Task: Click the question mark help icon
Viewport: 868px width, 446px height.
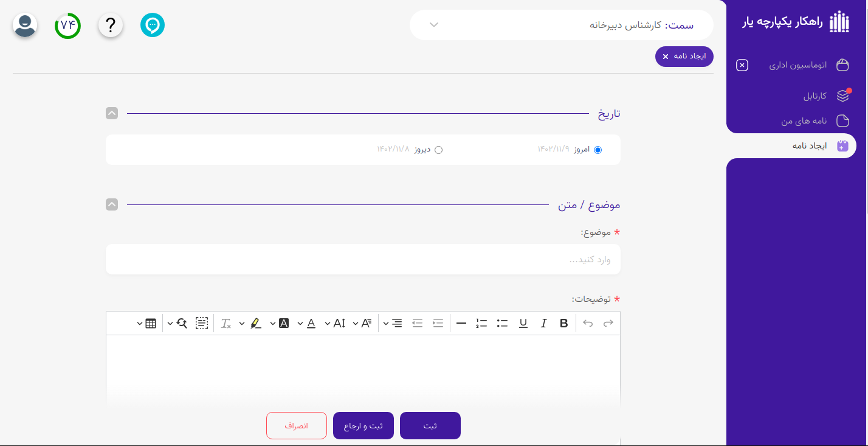Action: (x=111, y=26)
